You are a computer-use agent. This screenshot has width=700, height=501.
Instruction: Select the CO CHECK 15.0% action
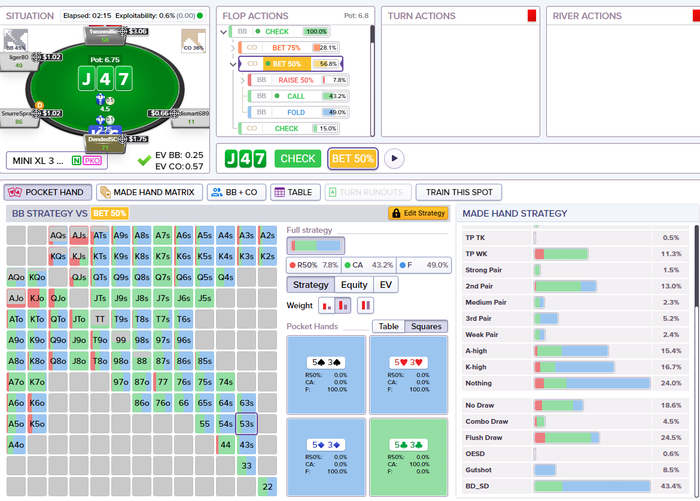point(288,129)
